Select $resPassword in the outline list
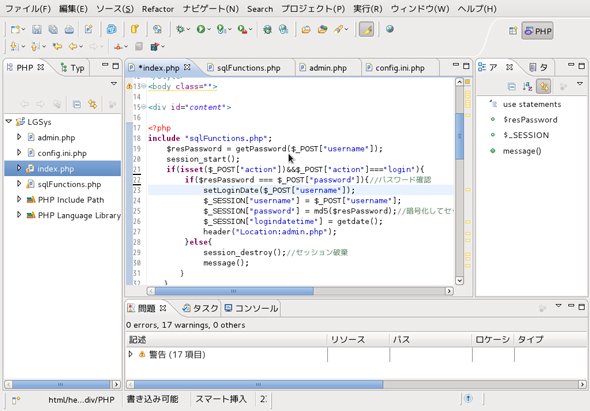This screenshot has height=411, width=590. coord(530,120)
